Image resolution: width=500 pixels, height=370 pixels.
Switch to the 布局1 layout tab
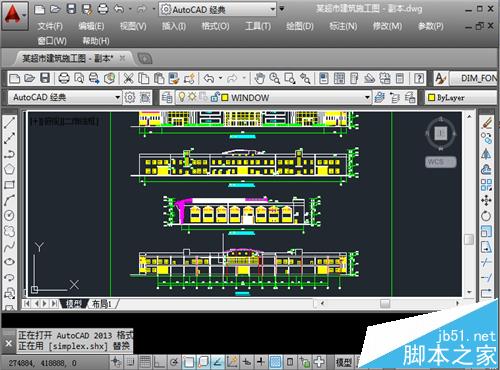[101, 304]
